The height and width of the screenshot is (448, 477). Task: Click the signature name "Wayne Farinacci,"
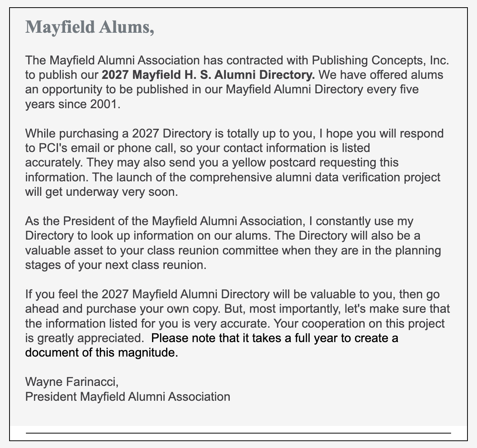pyautogui.click(x=72, y=382)
